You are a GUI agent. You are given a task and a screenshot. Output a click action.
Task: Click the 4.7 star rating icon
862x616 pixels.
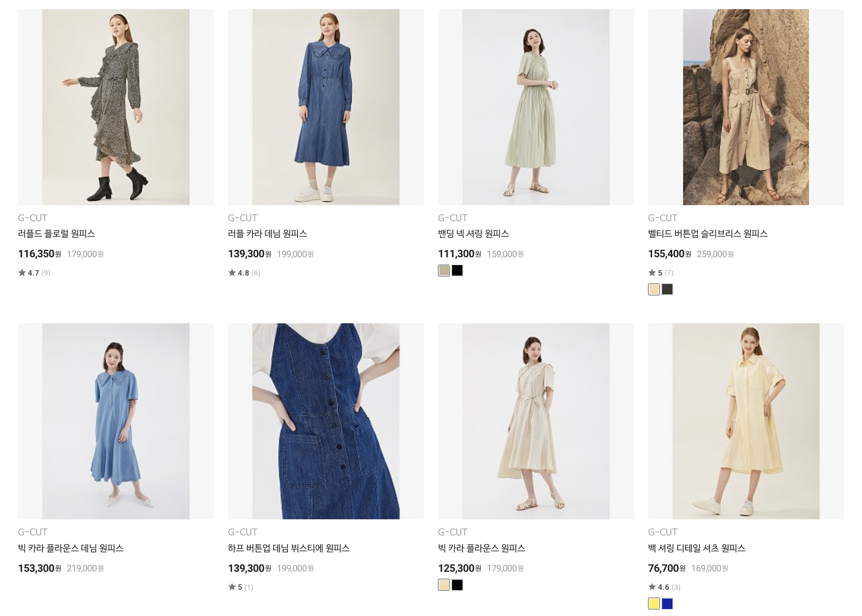[x=22, y=273]
